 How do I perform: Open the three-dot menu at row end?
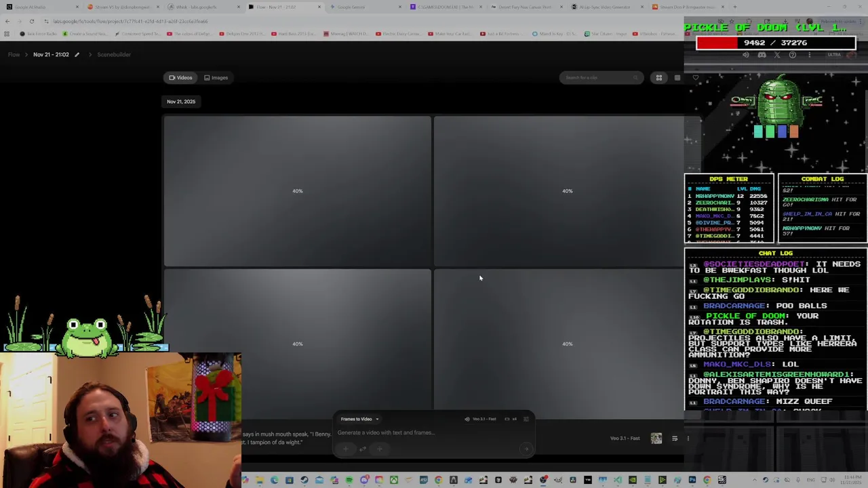688,439
